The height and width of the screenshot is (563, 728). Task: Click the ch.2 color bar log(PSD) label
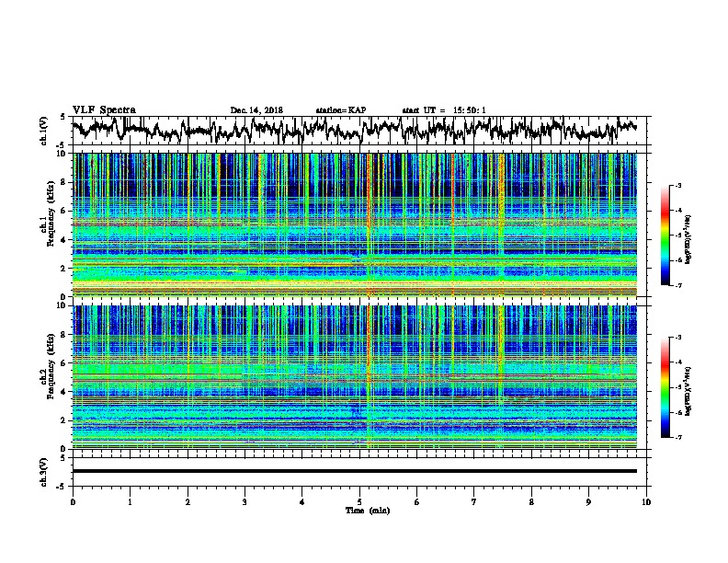pyautogui.click(x=688, y=391)
